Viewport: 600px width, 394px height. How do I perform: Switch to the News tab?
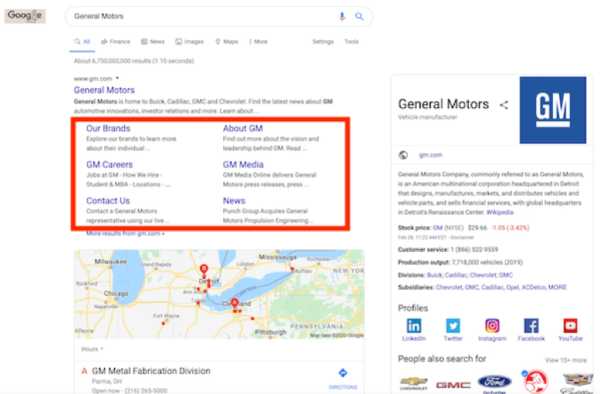coord(153,42)
